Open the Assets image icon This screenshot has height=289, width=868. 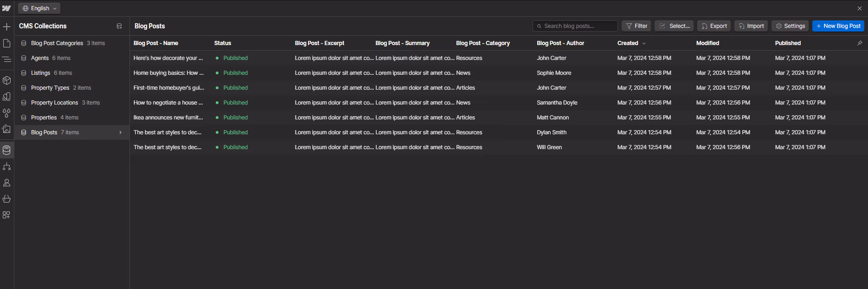(x=6, y=129)
